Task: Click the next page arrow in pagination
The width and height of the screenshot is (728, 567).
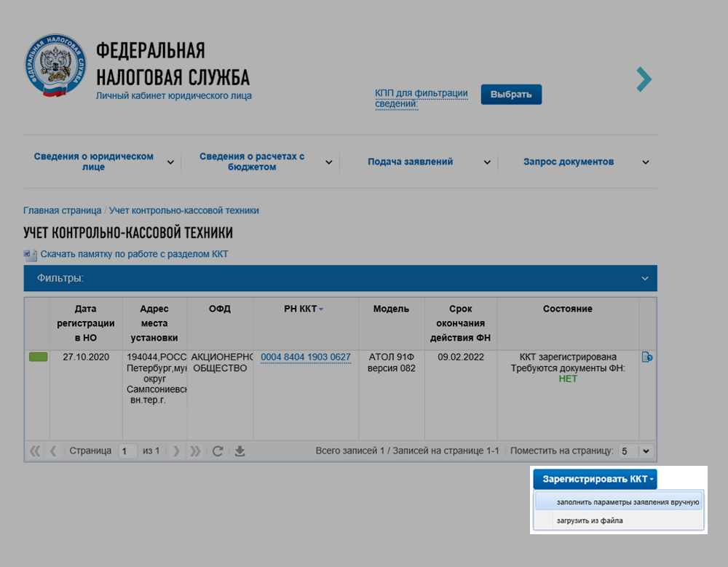Action: pos(175,451)
